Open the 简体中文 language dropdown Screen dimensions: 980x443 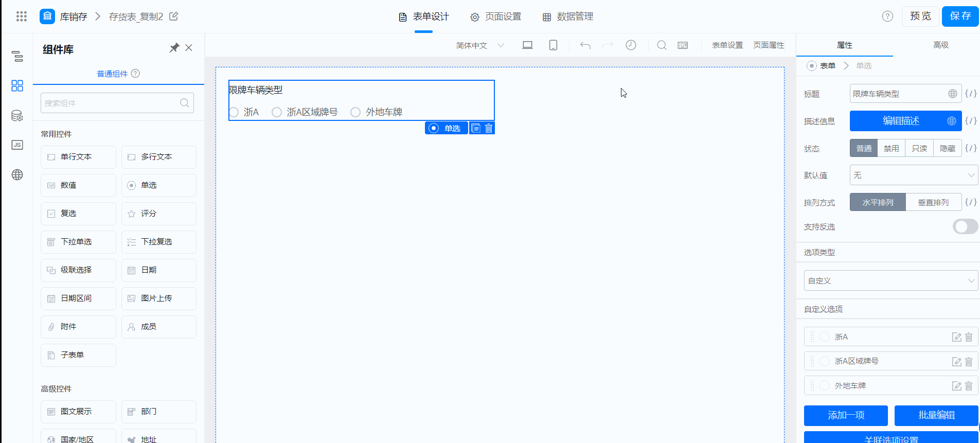point(479,45)
